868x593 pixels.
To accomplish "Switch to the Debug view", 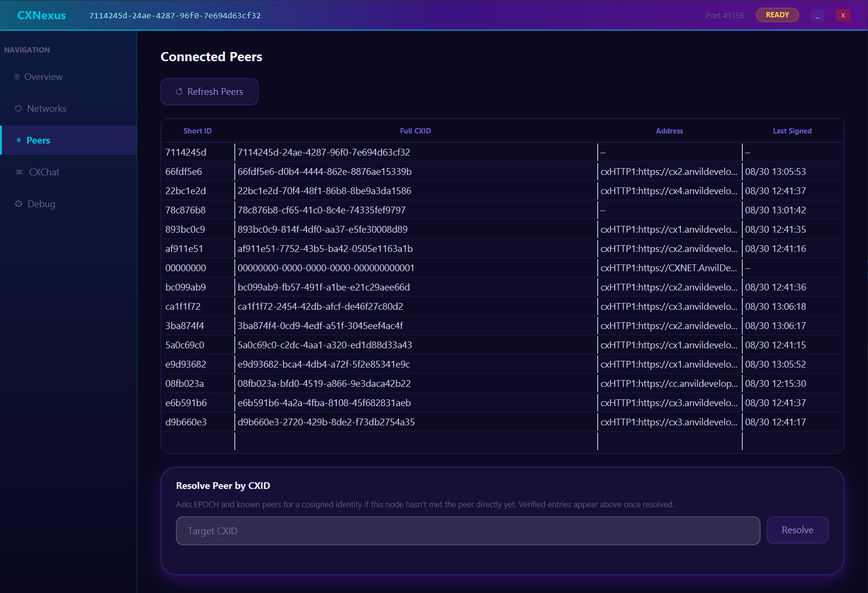I will tap(69, 204).
